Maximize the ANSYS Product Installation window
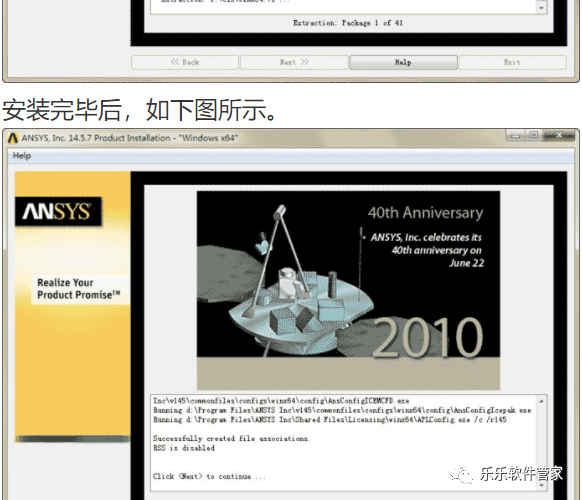This screenshot has width=582, height=500. click(x=533, y=135)
